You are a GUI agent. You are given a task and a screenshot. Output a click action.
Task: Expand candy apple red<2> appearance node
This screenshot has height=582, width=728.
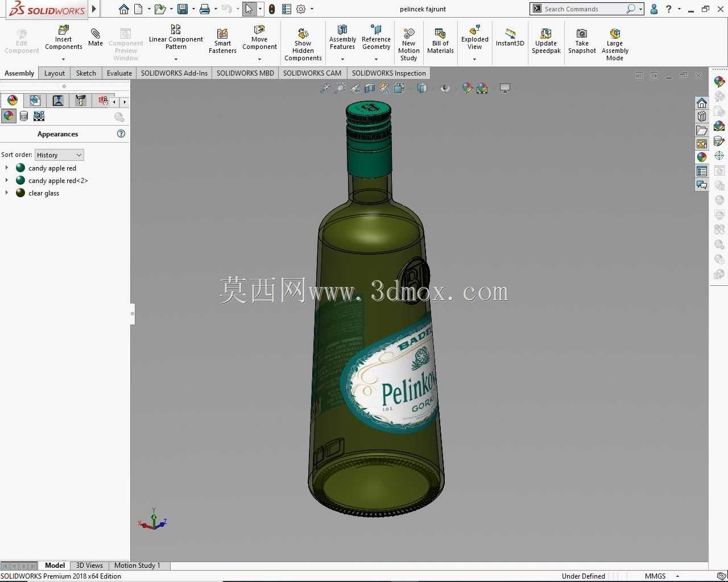tap(7, 180)
